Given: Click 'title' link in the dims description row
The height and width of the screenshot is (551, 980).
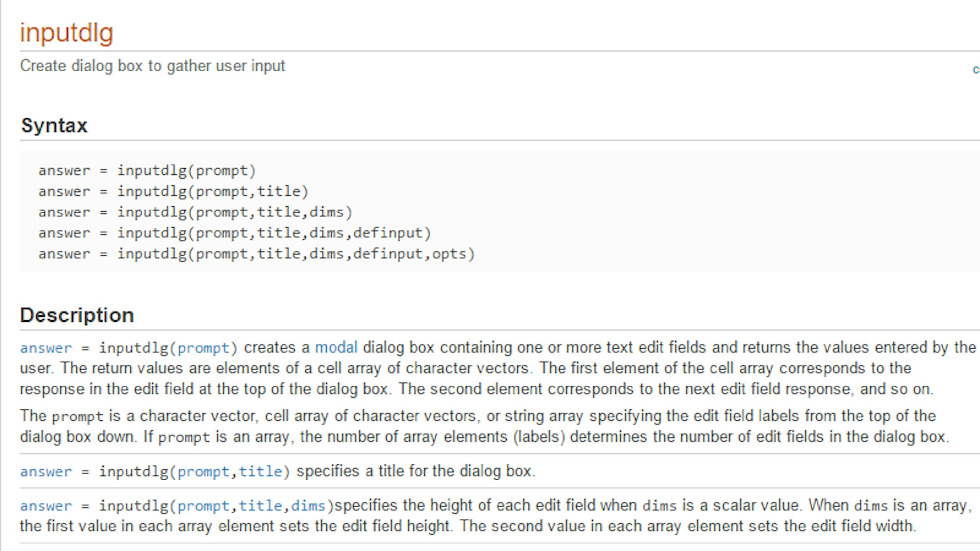Looking at the screenshot, I should (260, 506).
